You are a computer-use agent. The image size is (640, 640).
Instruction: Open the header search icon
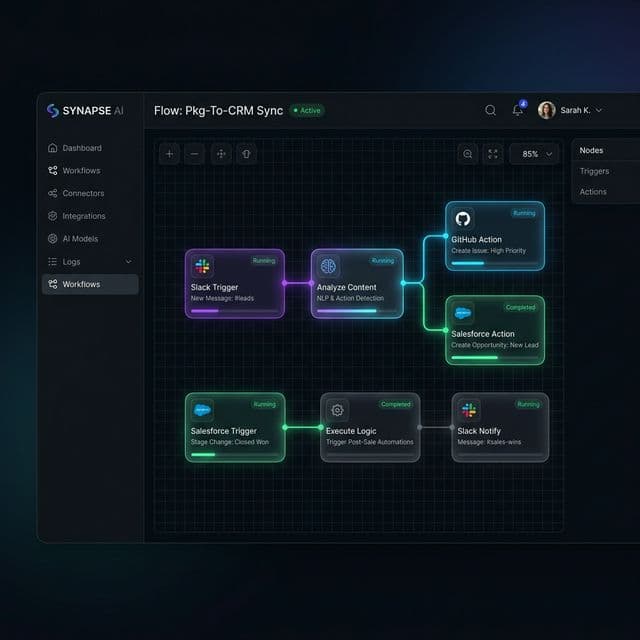pyautogui.click(x=491, y=110)
